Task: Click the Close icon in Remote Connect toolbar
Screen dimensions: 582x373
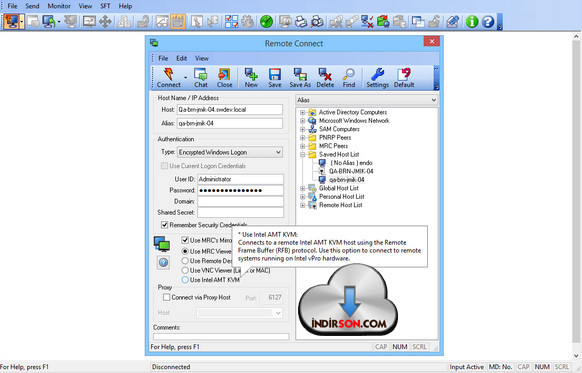Action: tap(224, 78)
